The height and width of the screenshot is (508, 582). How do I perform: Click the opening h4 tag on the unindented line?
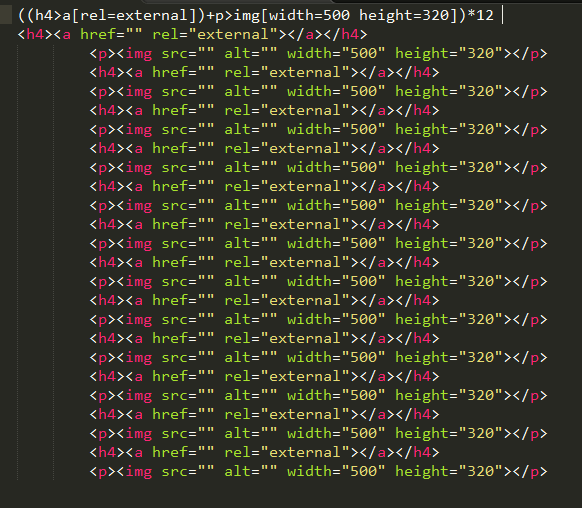[35, 35]
